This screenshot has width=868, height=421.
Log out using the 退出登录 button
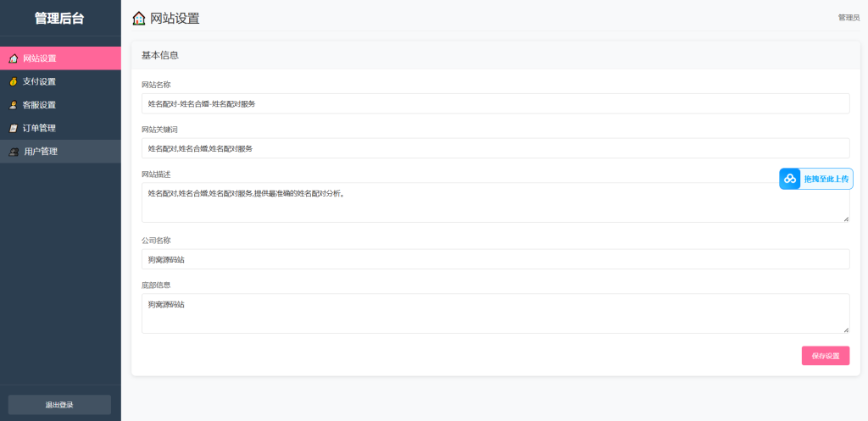[x=59, y=405]
